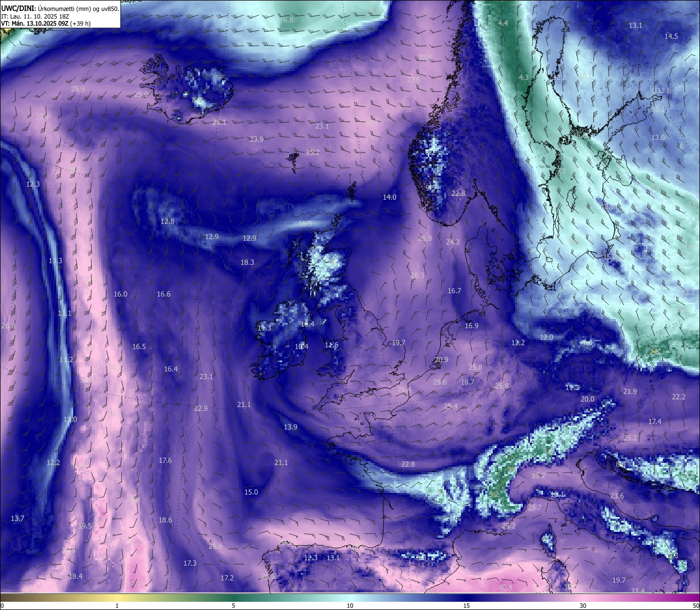The image size is (700, 610).
Task: Click the 20.0 value over the Czech area
Action: point(587,399)
